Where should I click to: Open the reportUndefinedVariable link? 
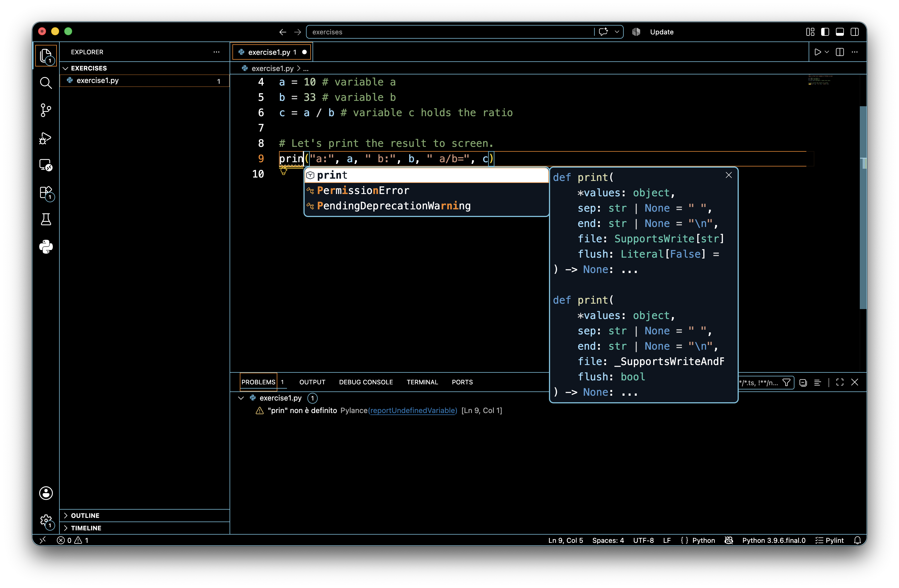point(413,410)
